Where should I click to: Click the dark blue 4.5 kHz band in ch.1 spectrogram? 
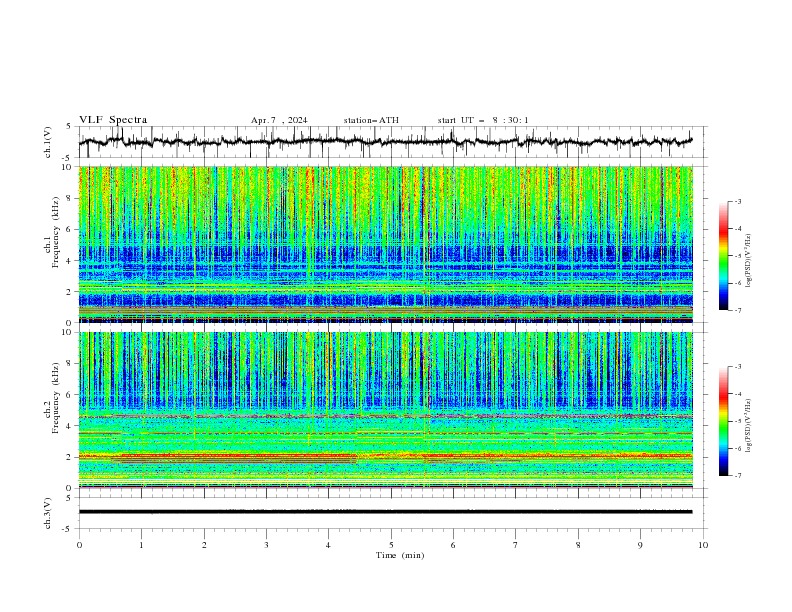coord(385,252)
